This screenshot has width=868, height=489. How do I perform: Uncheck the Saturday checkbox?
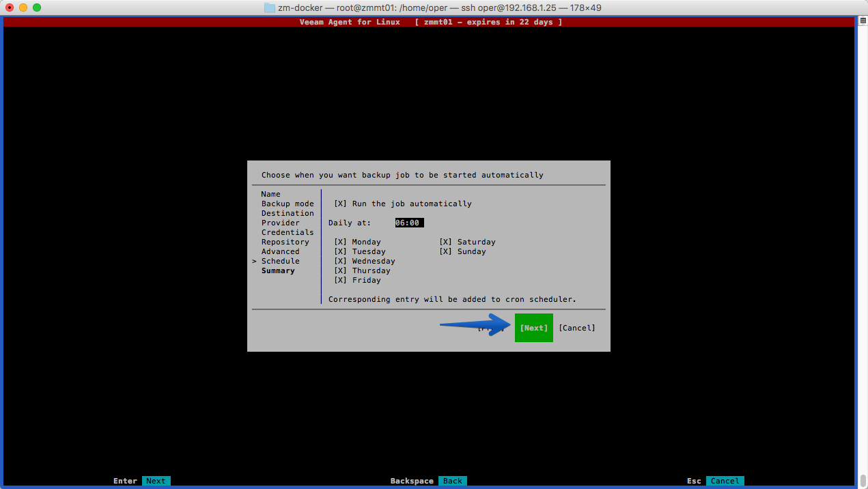(445, 242)
